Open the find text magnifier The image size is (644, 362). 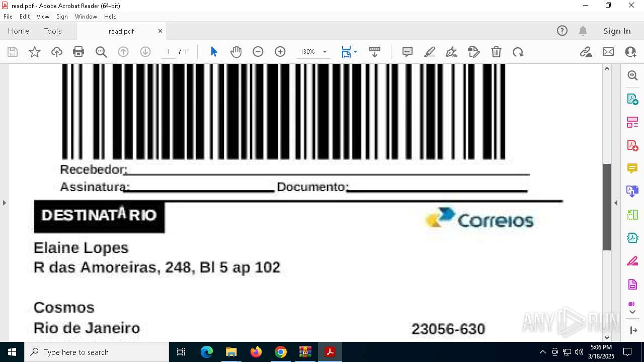(101, 52)
